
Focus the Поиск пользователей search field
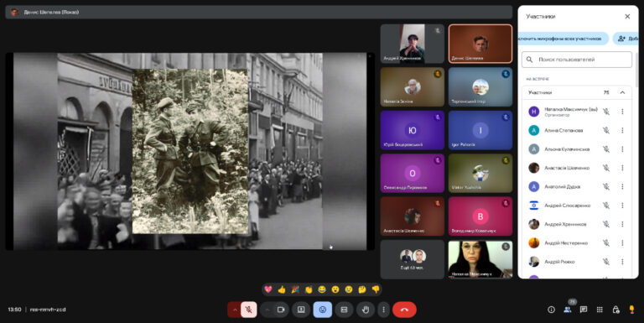point(577,60)
